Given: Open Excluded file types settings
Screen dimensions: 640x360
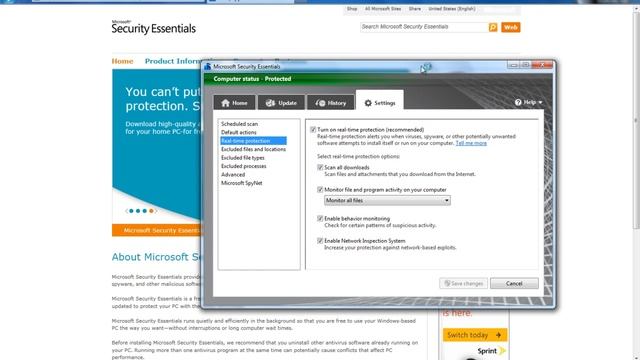Looking at the screenshot, I should point(243,158).
